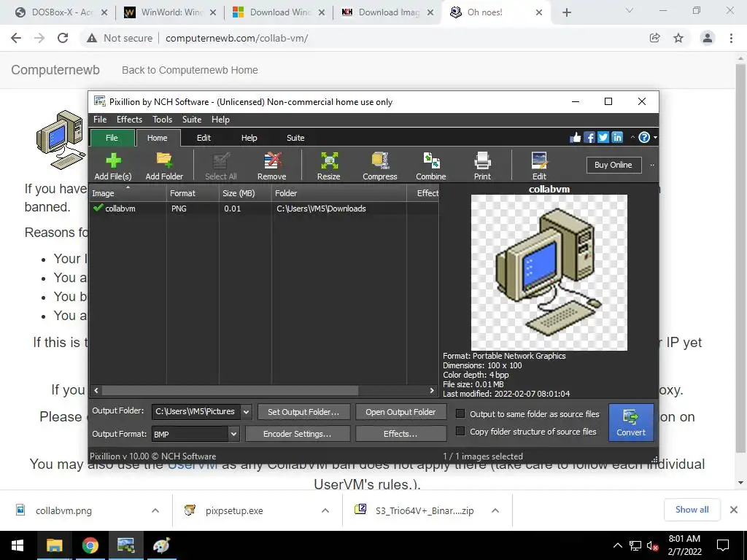Open Windows Start menu
The width and height of the screenshot is (747, 560).
[18, 545]
